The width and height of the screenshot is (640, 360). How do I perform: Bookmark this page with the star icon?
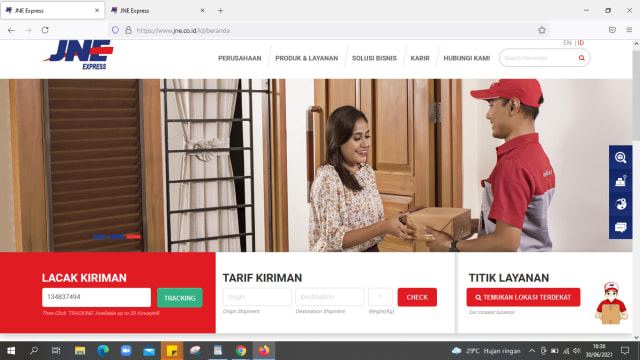click(542, 30)
